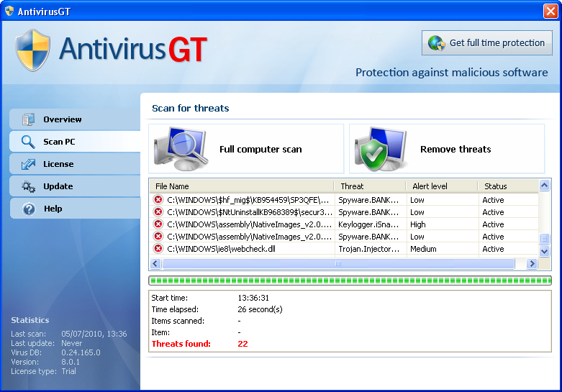Image resolution: width=562 pixels, height=392 pixels.
Task: Sort by File Name column header
Action: 242,186
